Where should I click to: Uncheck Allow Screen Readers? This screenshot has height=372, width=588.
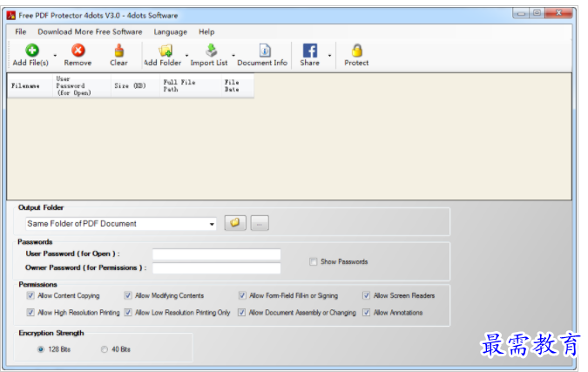point(367,295)
